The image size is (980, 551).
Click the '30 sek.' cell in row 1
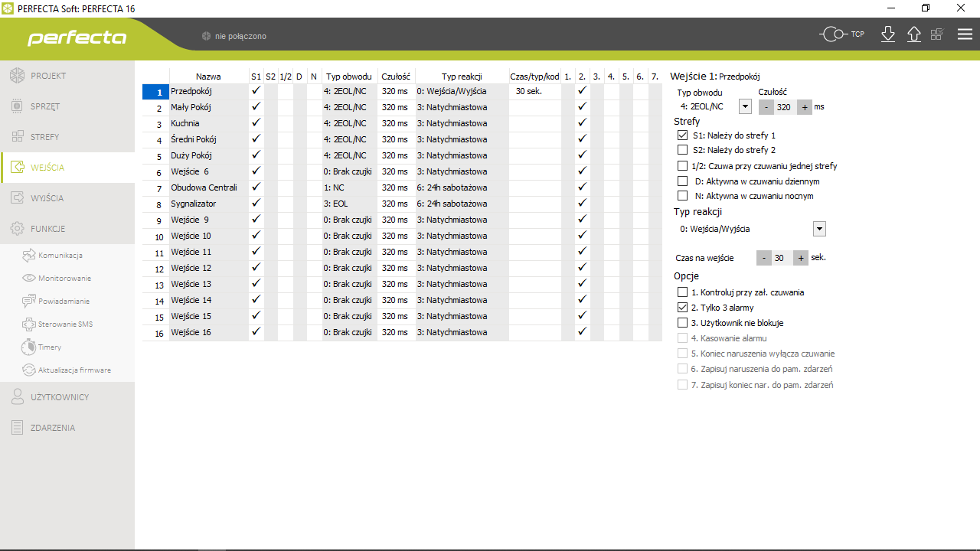point(534,91)
